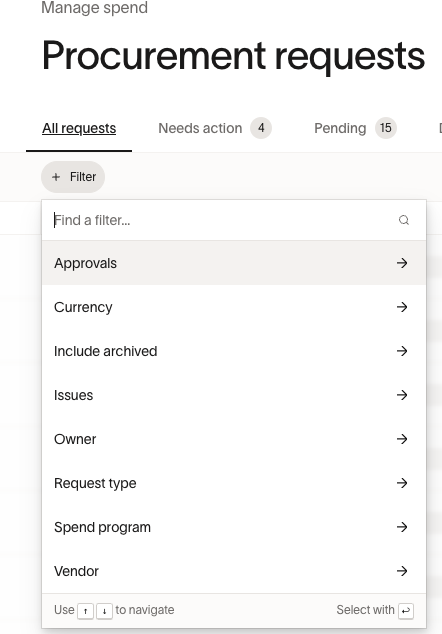Click the enter key hint icon
The image size is (442, 634).
pyautogui.click(x=406, y=611)
